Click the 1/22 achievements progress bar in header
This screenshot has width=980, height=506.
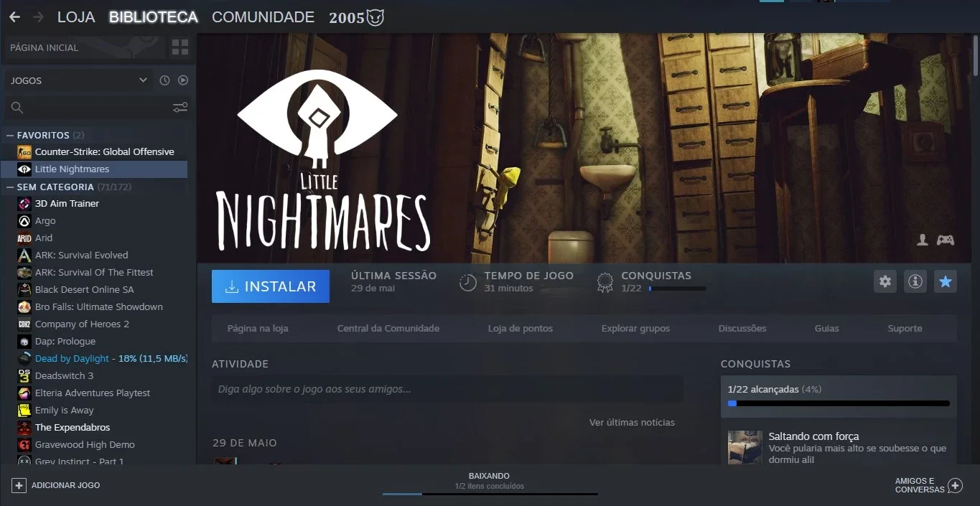coord(677,289)
